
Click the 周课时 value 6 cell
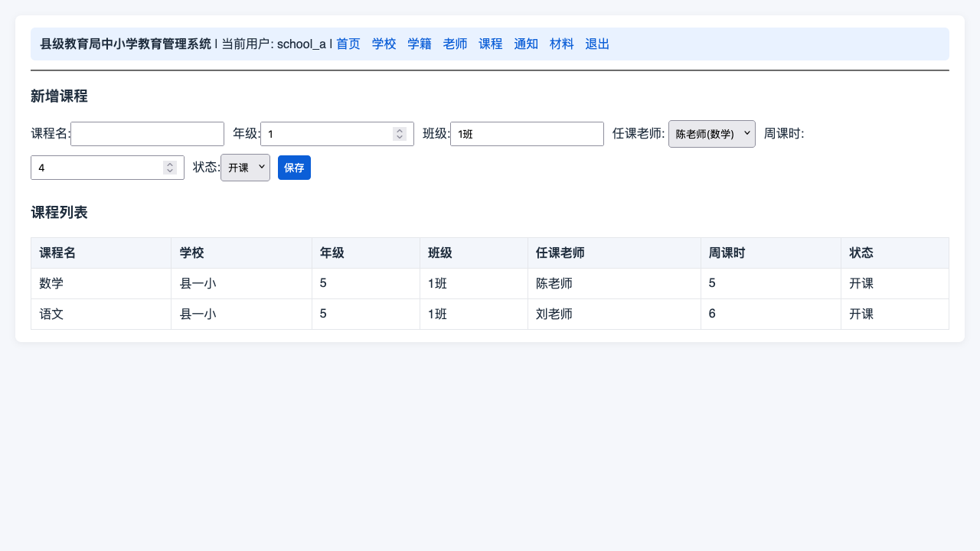point(771,315)
